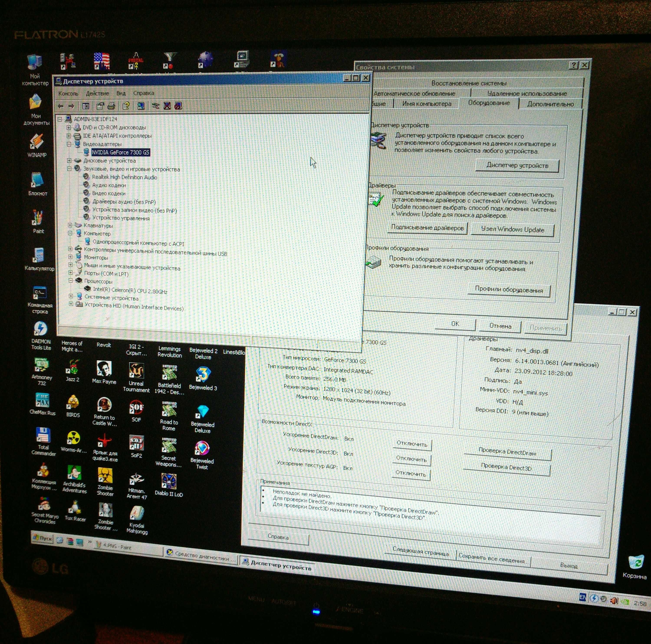Expand the Мониторы tree node
Image resolution: width=651 pixels, height=644 pixels.
coord(70,257)
